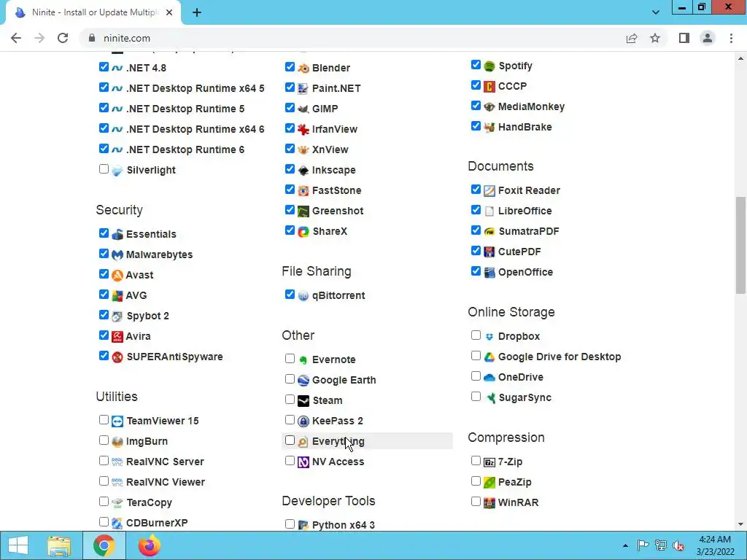This screenshot has height=560, width=747.
Task: Click the SUPERAntiSpyware icon
Action: (x=117, y=357)
